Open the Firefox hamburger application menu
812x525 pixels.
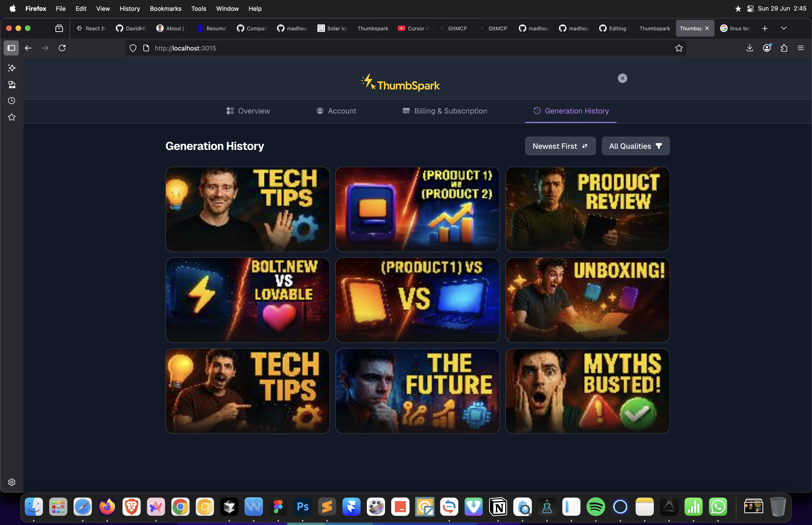tap(801, 48)
